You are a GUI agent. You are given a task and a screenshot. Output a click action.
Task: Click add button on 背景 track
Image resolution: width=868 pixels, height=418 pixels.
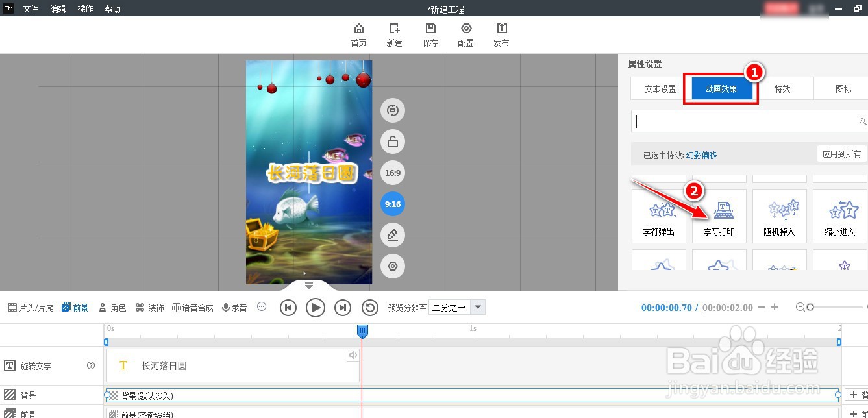pos(854,395)
